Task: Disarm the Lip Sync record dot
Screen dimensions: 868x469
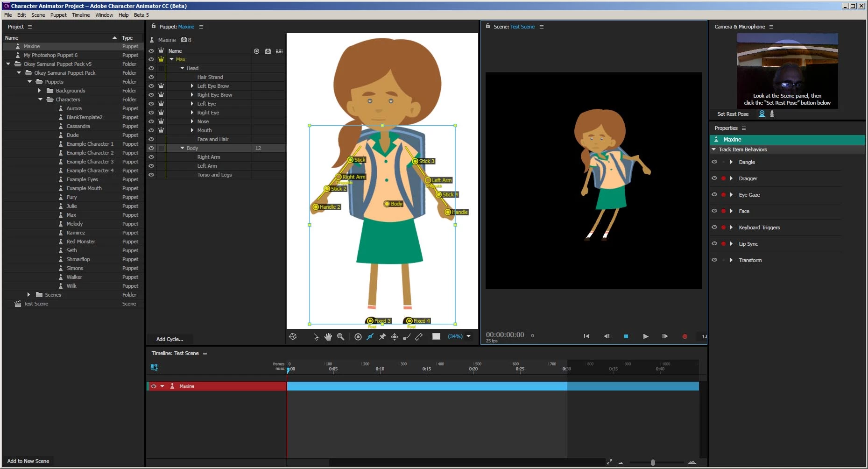Action: point(723,244)
